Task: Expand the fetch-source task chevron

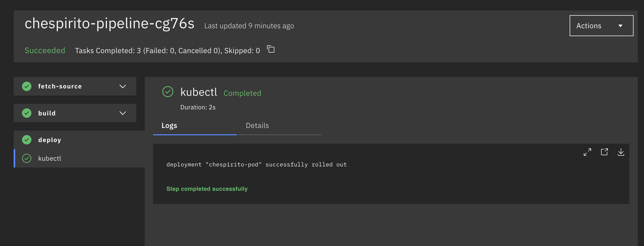Action: (123, 86)
